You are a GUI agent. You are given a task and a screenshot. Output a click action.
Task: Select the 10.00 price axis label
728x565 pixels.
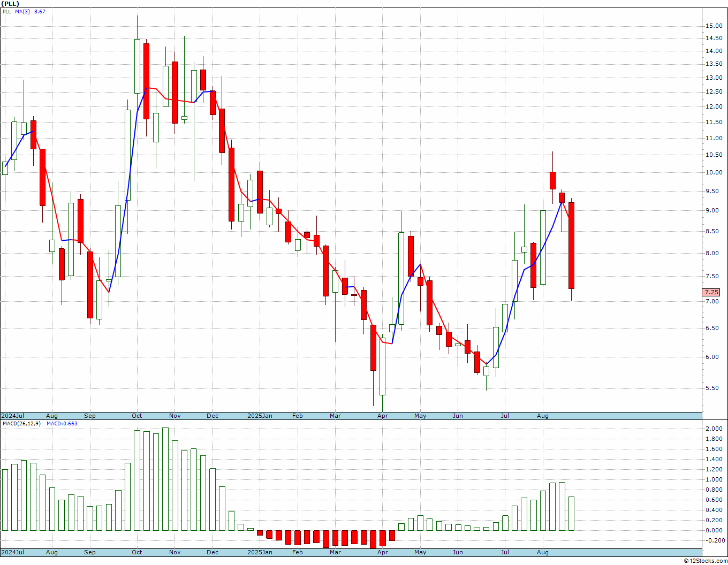pos(713,172)
